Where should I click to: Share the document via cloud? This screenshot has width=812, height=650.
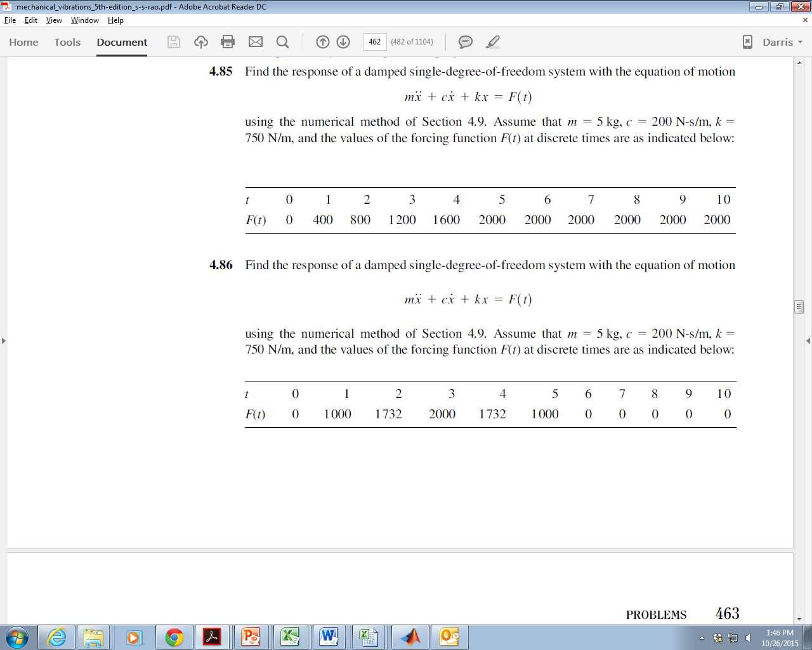(201, 42)
